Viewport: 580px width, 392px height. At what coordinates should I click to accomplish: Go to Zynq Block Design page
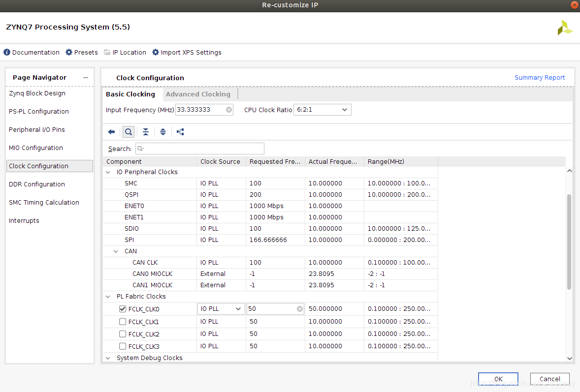click(x=37, y=93)
